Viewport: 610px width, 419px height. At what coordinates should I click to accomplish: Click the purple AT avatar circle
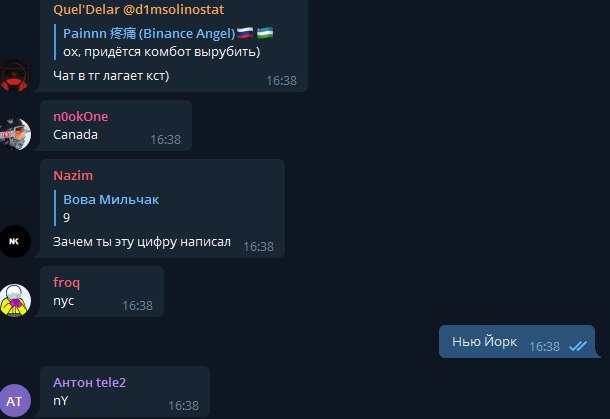15,401
